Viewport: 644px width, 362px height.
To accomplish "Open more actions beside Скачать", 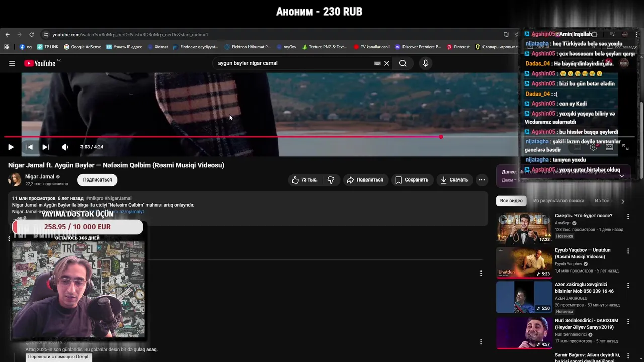I will pyautogui.click(x=481, y=179).
